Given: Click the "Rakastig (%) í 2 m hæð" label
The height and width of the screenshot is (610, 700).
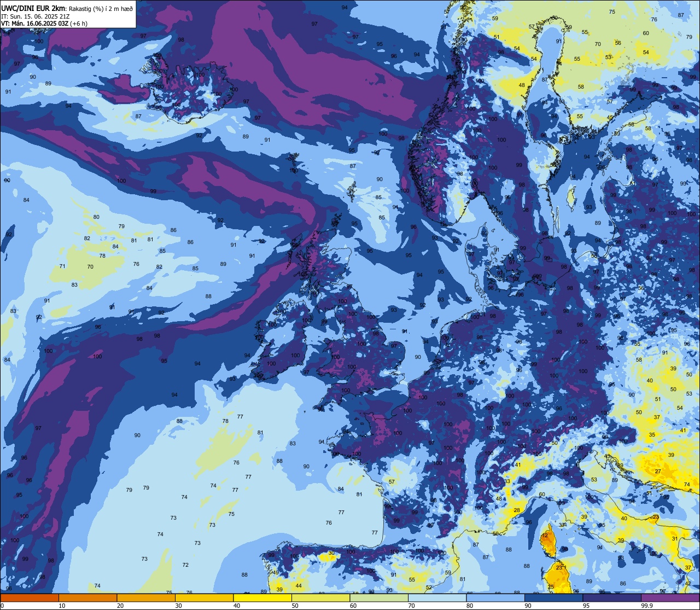Looking at the screenshot, I should click(101, 8).
